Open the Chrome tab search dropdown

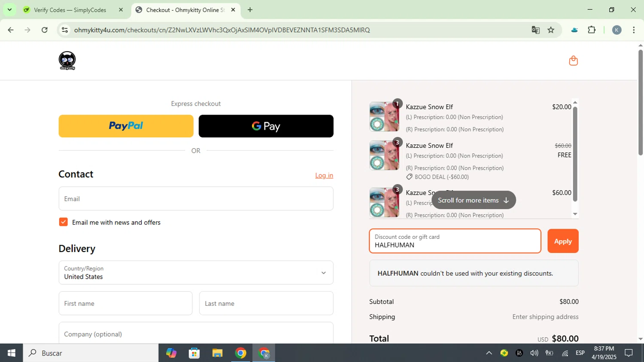click(x=9, y=9)
